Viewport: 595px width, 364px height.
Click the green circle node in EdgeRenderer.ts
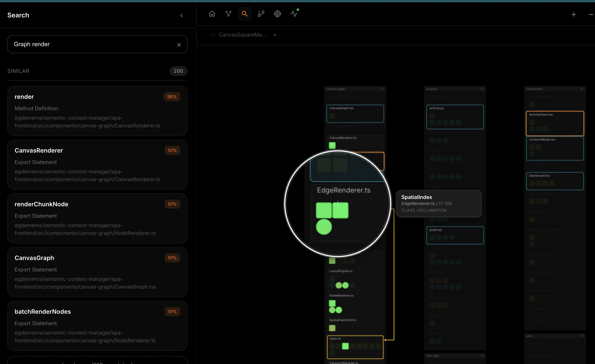click(x=324, y=227)
